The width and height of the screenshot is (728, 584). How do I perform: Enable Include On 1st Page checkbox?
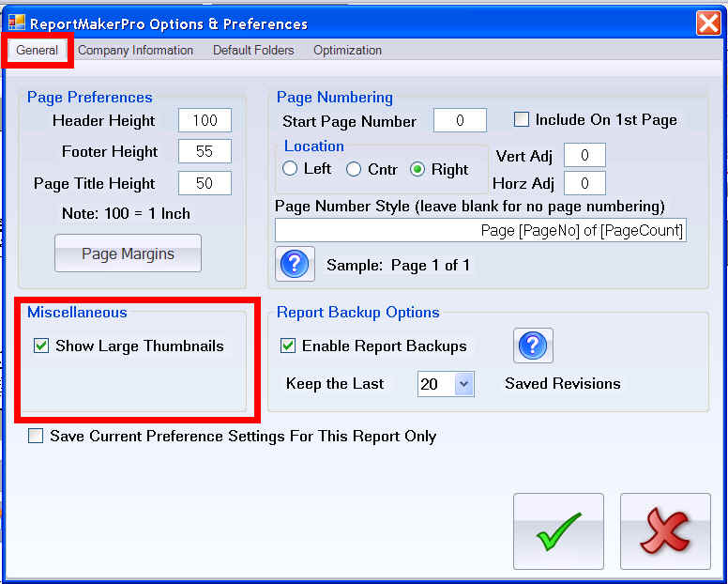tap(522, 119)
